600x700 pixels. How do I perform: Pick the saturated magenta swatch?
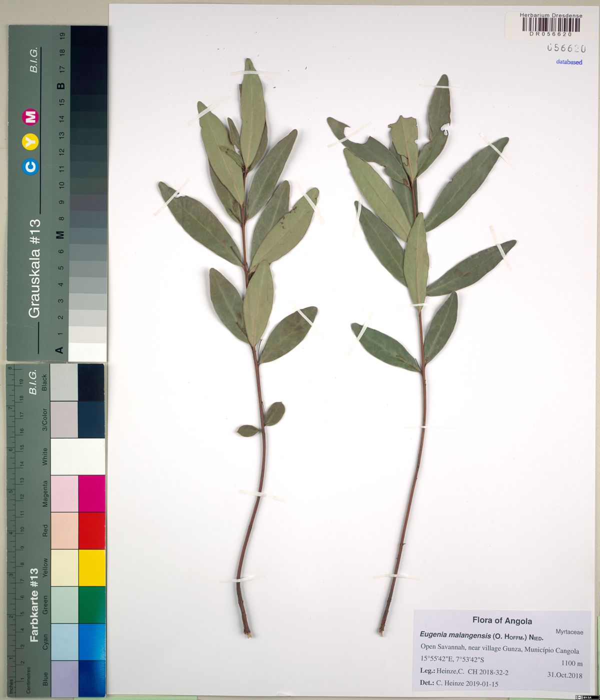(x=91, y=493)
